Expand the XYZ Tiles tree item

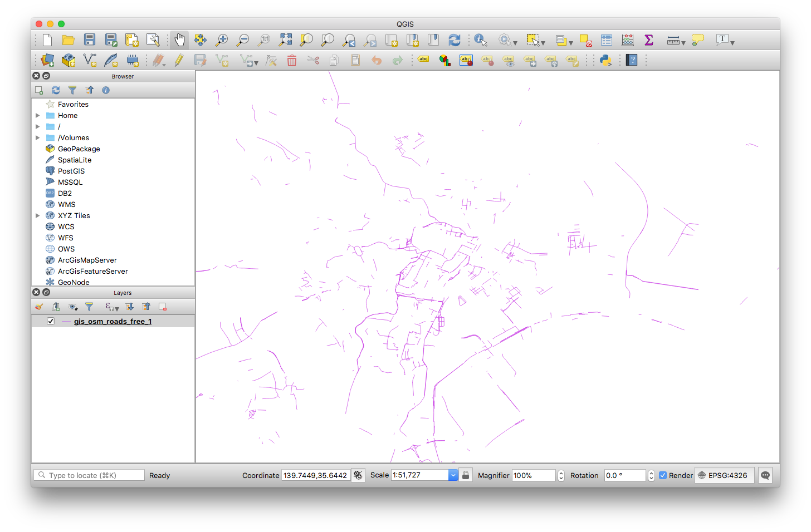37,215
